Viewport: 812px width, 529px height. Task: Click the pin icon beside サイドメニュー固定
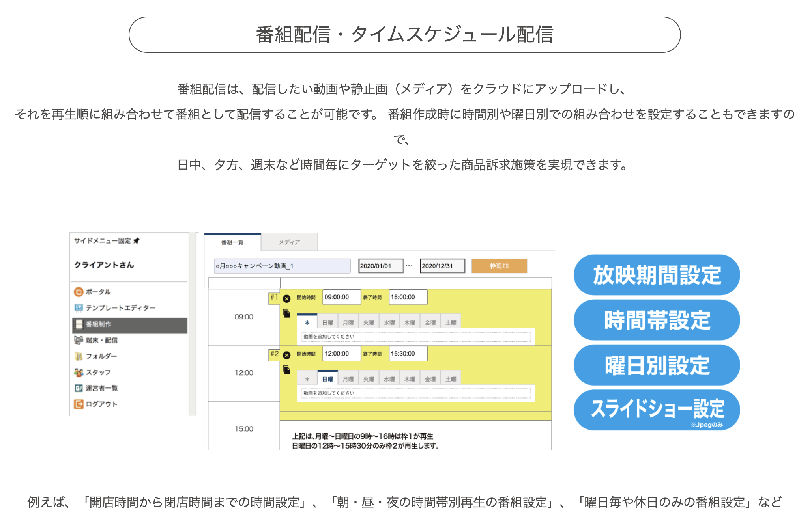[x=137, y=240]
